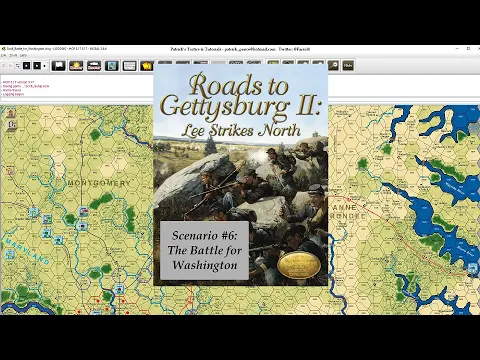
Task: Select the upper counter at map's top-left corner
Action: point(11,113)
